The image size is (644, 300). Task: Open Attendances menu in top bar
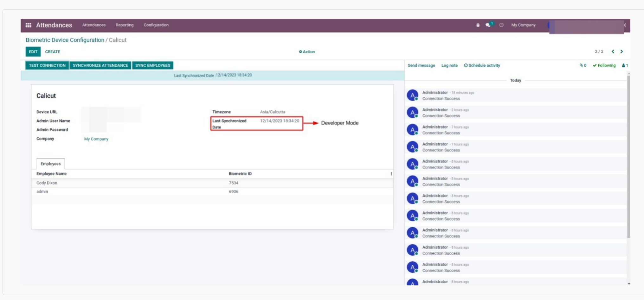point(94,25)
